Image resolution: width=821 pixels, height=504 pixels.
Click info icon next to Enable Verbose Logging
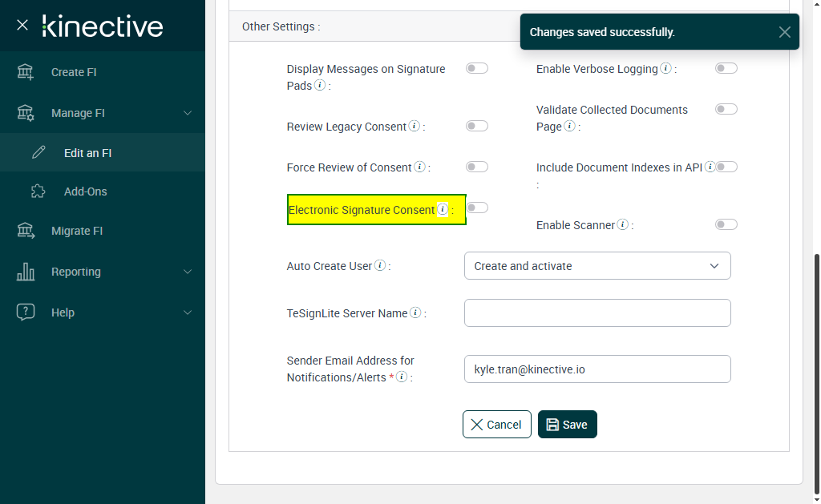click(665, 69)
